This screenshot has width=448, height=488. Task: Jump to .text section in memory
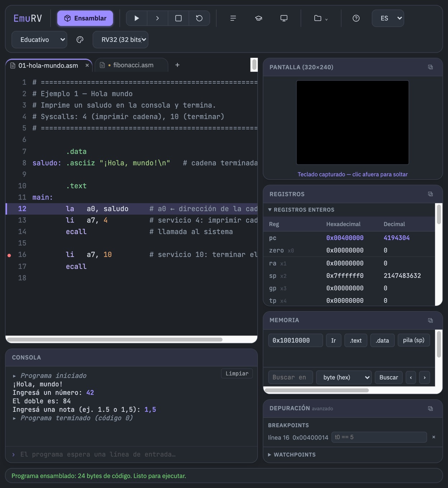(356, 340)
